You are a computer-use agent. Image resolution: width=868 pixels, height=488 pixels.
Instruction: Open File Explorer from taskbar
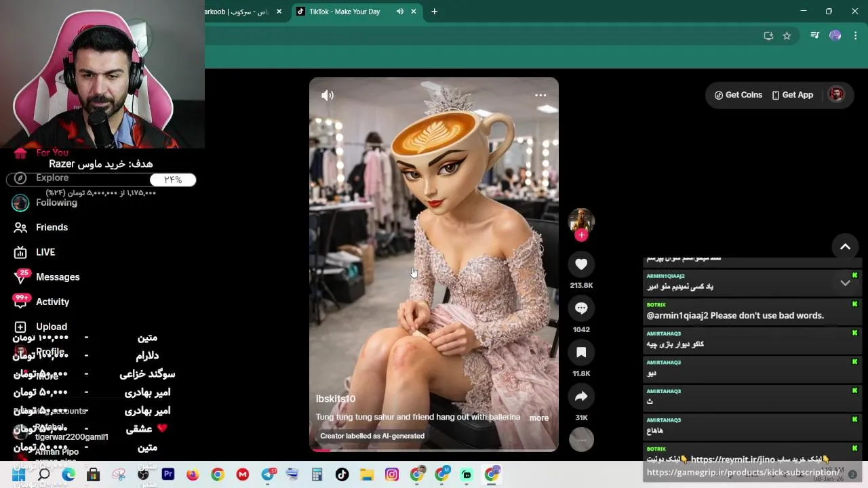(367, 475)
